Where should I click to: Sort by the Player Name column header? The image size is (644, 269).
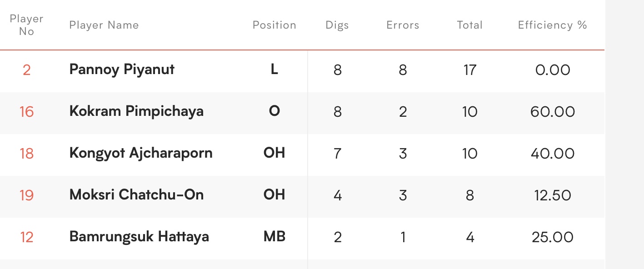[x=104, y=25]
